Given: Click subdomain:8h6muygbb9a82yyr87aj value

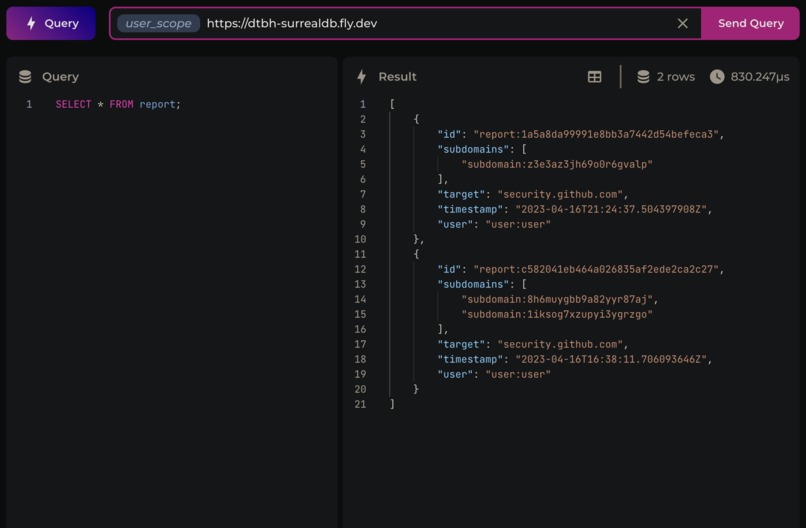Looking at the screenshot, I should pyautogui.click(x=557, y=299).
